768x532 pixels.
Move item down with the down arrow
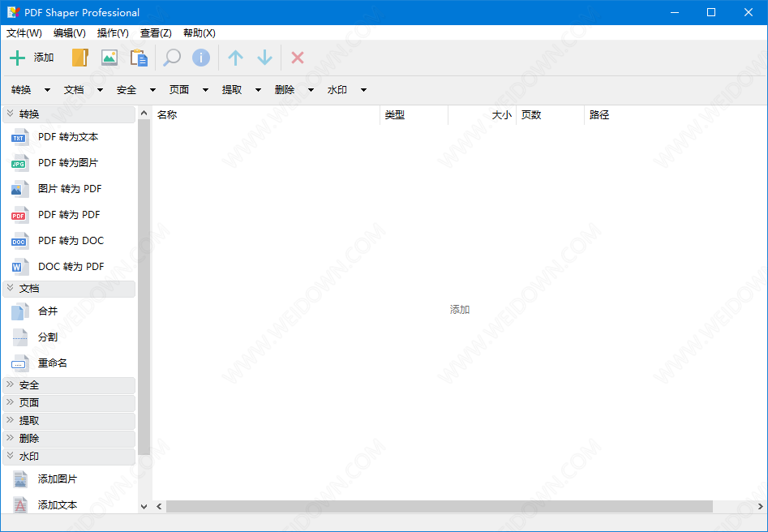coord(264,58)
